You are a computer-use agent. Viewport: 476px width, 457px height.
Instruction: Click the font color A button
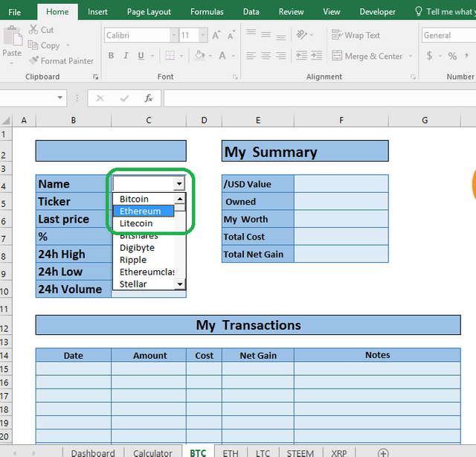222,56
